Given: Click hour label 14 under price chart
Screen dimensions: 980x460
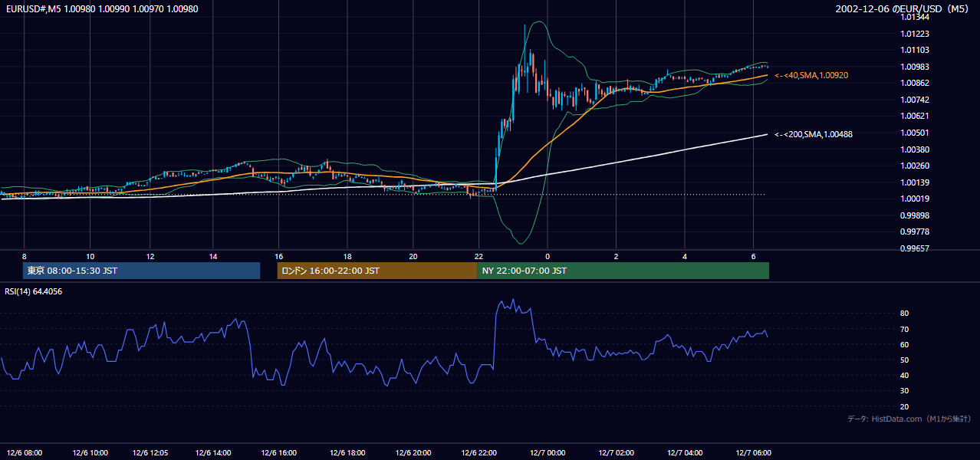Looking at the screenshot, I should pos(213,256).
